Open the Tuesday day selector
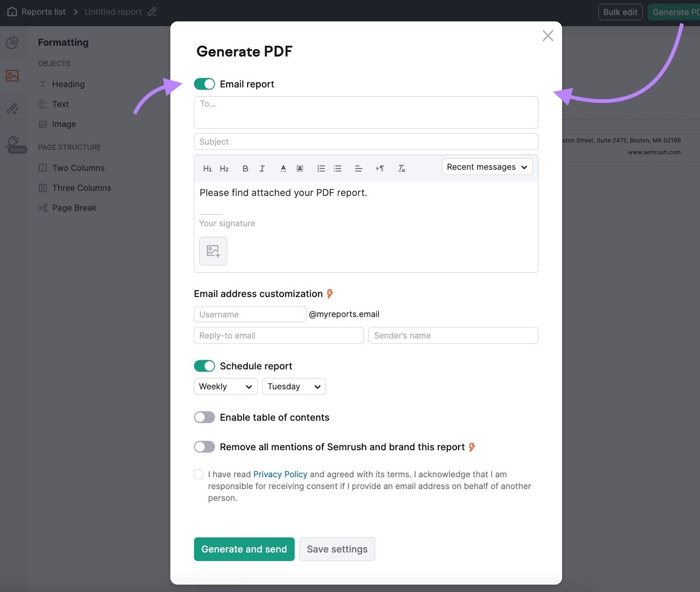 [x=293, y=386]
